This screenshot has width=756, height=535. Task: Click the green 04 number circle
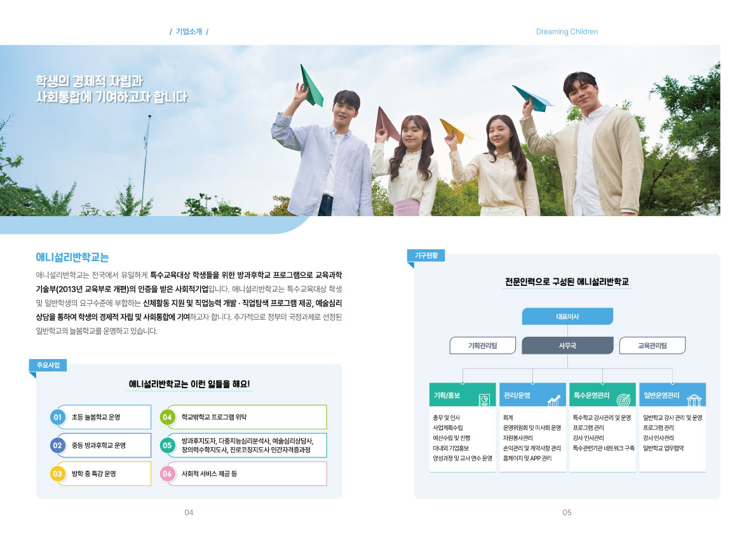(167, 417)
